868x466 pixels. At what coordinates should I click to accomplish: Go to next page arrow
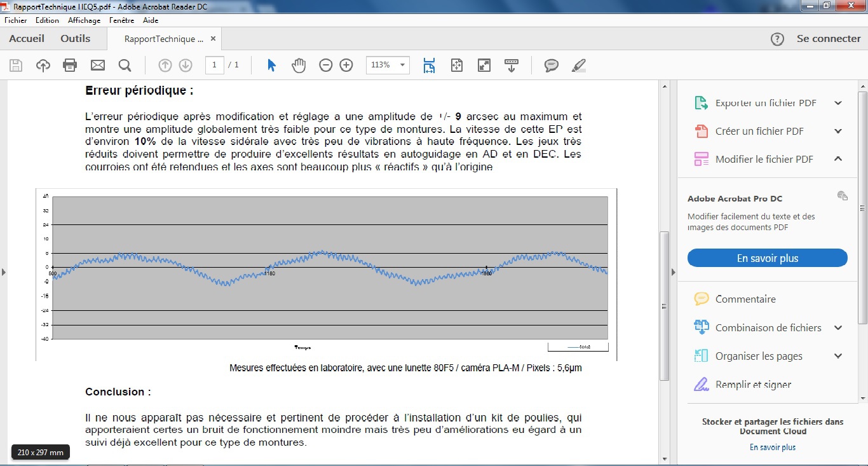(186, 65)
